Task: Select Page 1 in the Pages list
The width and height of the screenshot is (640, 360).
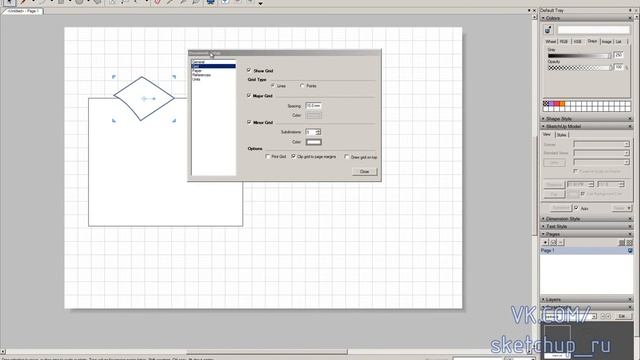Action: pos(586,251)
